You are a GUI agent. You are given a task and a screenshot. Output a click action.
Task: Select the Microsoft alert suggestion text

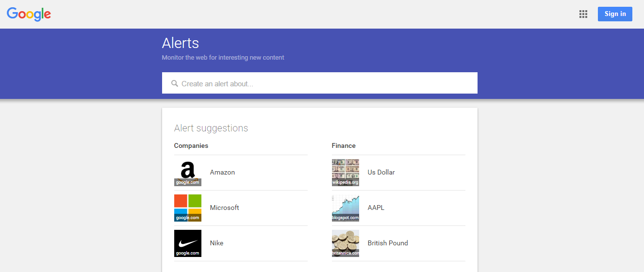coord(224,208)
